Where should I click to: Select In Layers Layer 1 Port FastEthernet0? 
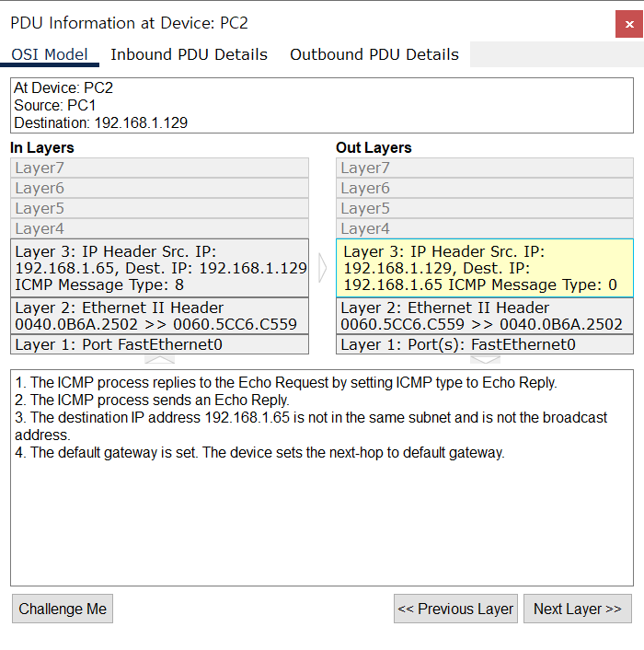click(x=159, y=344)
